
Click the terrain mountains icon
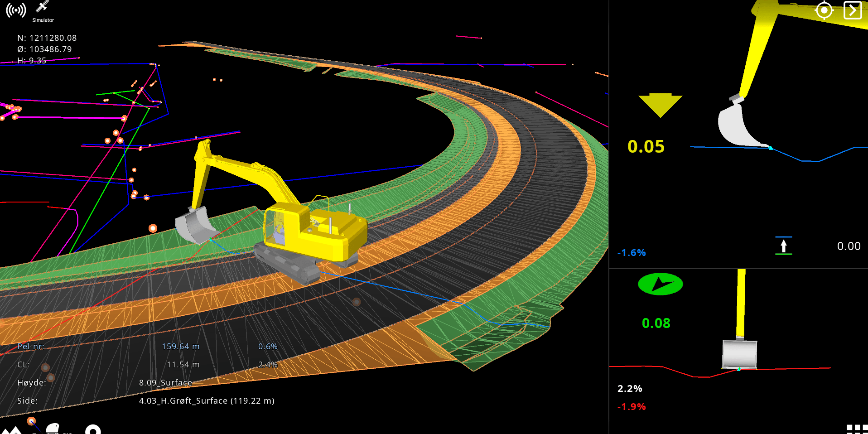11,430
